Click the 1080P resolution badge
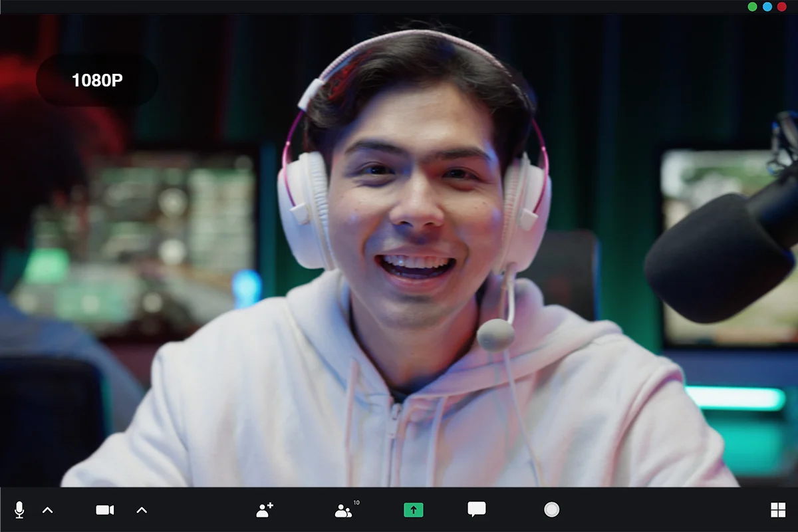This screenshot has height=532, width=798. coord(97,80)
